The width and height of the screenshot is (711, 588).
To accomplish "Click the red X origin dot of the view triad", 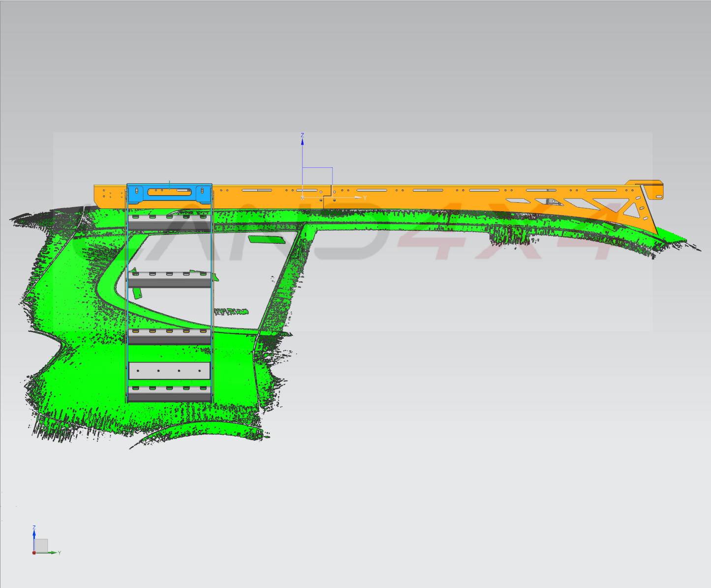I will 34,553.
